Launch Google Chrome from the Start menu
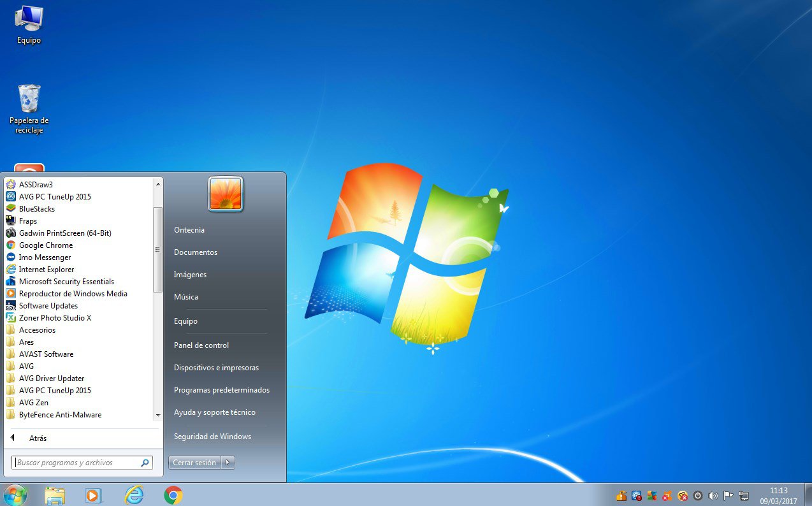 (47, 245)
